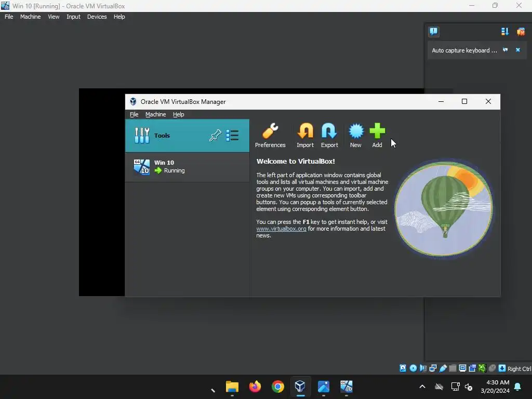This screenshot has height=399, width=532.
Task: Click the muted volume tray icon
Action: click(x=469, y=387)
